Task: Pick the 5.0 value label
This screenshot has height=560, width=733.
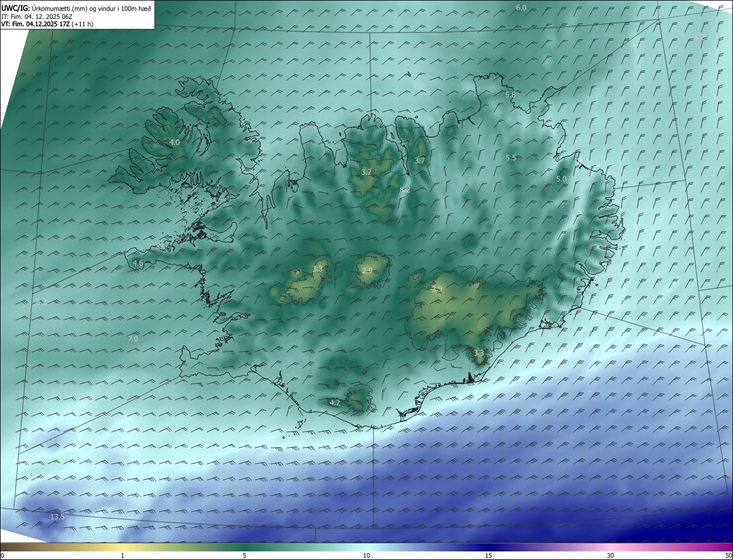Action: pos(561,179)
